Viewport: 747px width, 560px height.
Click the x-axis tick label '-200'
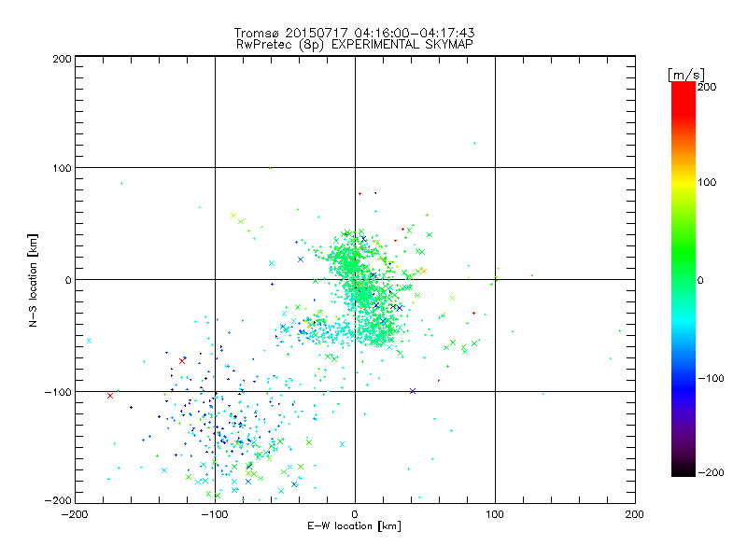75,515
